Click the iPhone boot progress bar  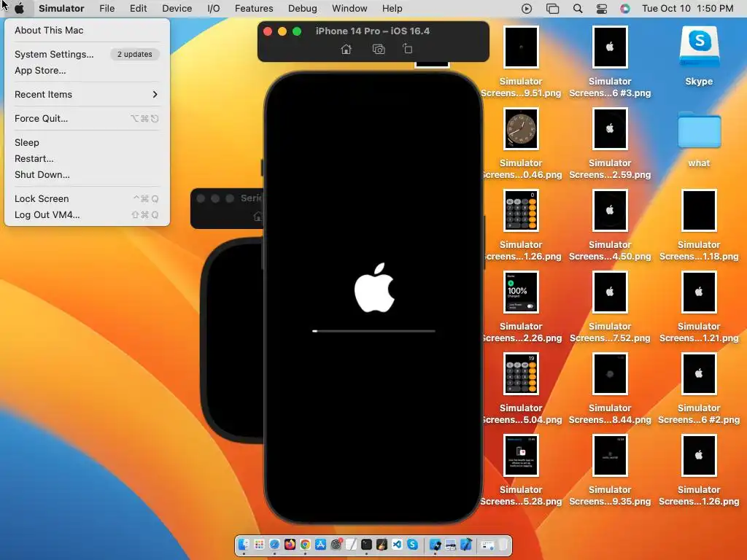[373, 331]
